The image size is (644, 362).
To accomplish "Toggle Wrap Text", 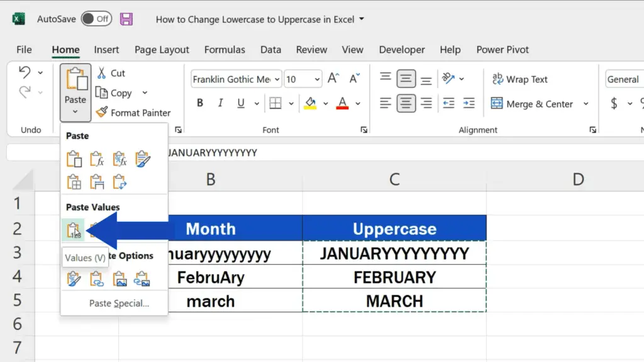I will click(519, 79).
